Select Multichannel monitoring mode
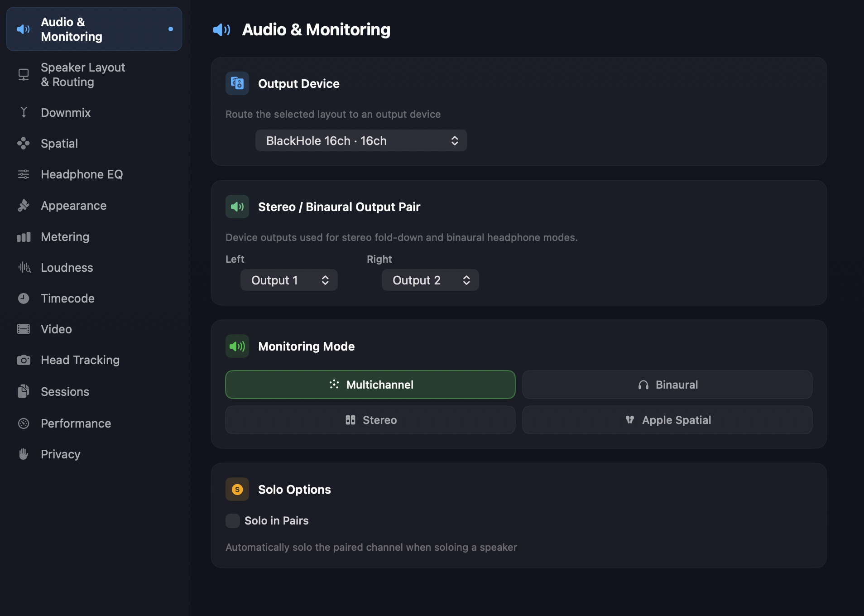This screenshot has height=616, width=864. coord(370,385)
